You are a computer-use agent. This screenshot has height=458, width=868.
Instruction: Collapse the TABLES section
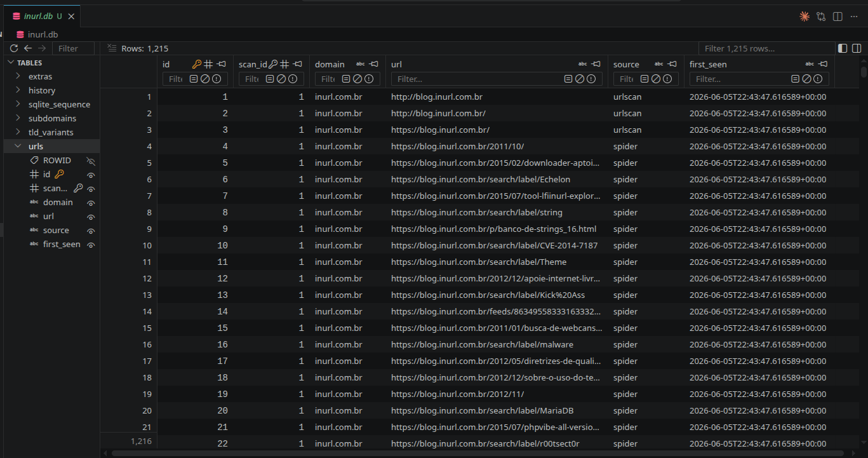[11, 62]
